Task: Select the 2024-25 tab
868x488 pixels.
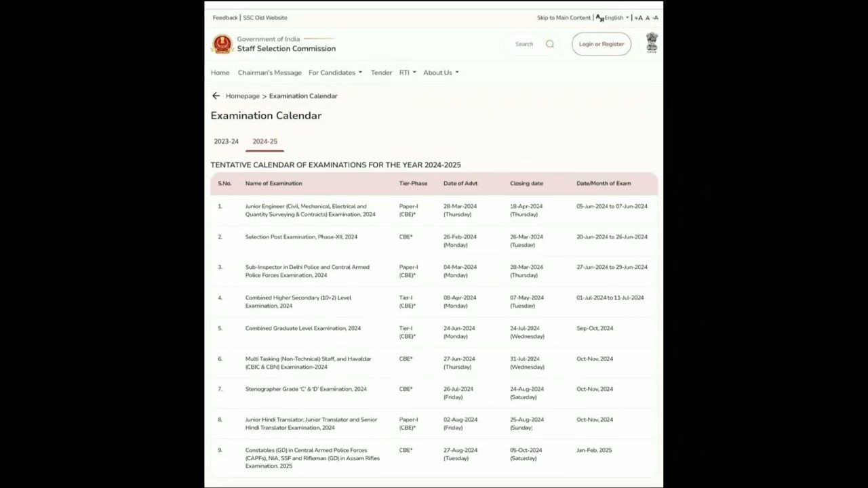Action: click(264, 141)
